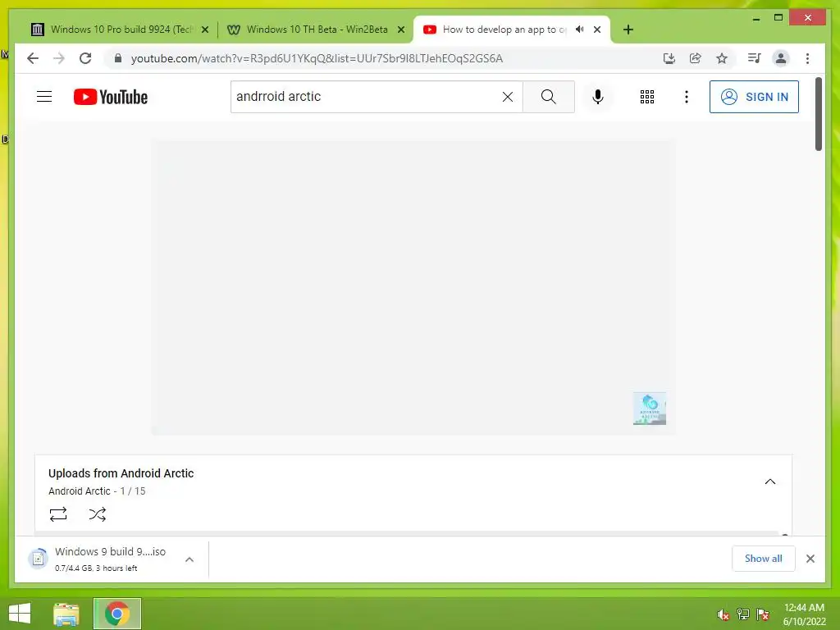This screenshot has width=840, height=630.
Task: Submit search with magnifier button
Action: [x=549, y=97]
